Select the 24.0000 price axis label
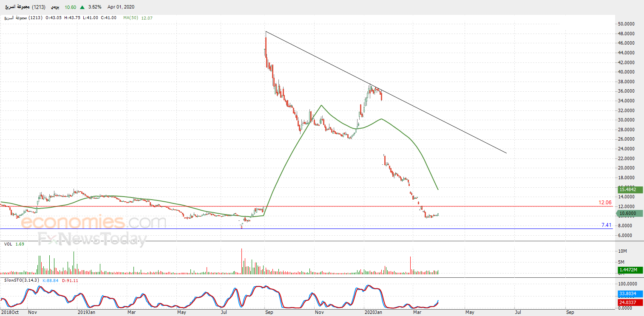 tap(626, 149)
